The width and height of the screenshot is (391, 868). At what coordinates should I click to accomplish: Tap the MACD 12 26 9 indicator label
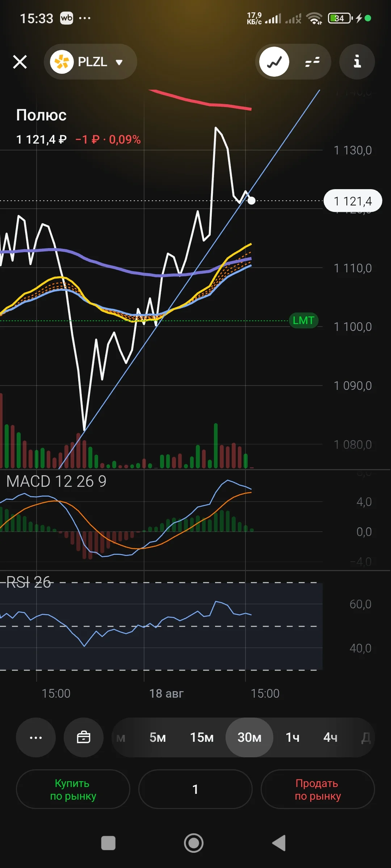[x=56, y=481]
